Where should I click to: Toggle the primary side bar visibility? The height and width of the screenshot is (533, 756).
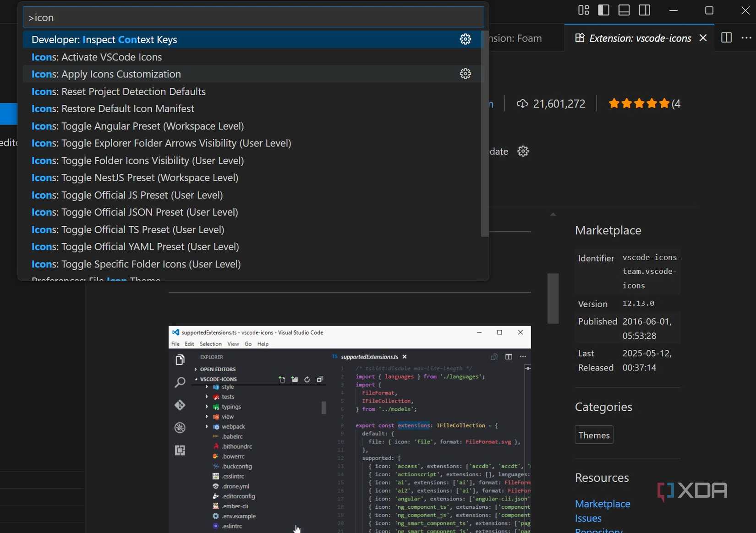point(603,10)
